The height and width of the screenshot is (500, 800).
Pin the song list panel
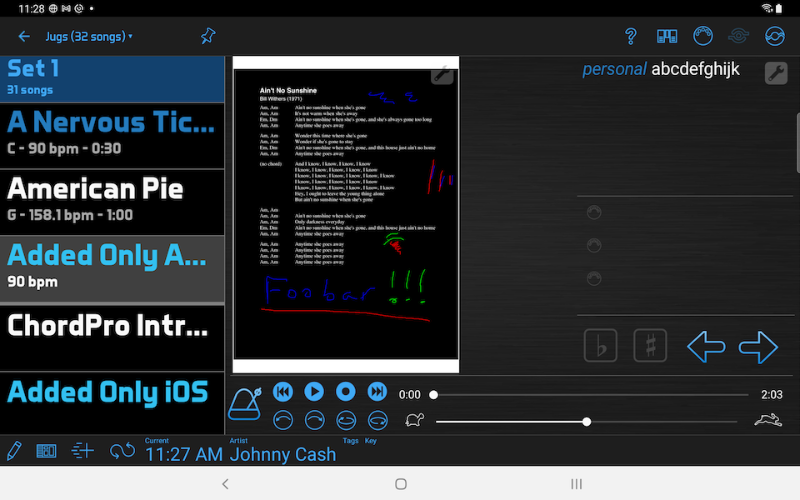point(208,37)
